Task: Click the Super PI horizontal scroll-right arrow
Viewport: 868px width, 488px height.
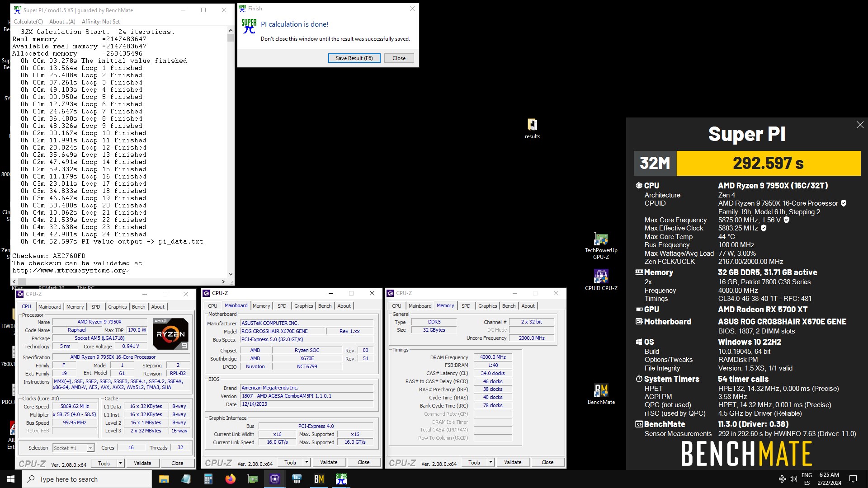Action: (x=223, y=282)
